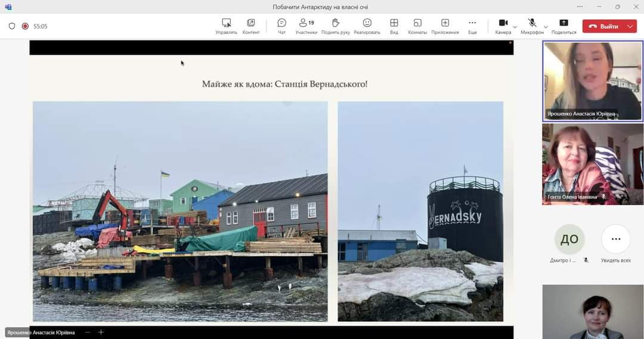The height and width of the screenshot is (339, 644).
Task: Open the Вид view layout menu
Action: coord(394,26)
